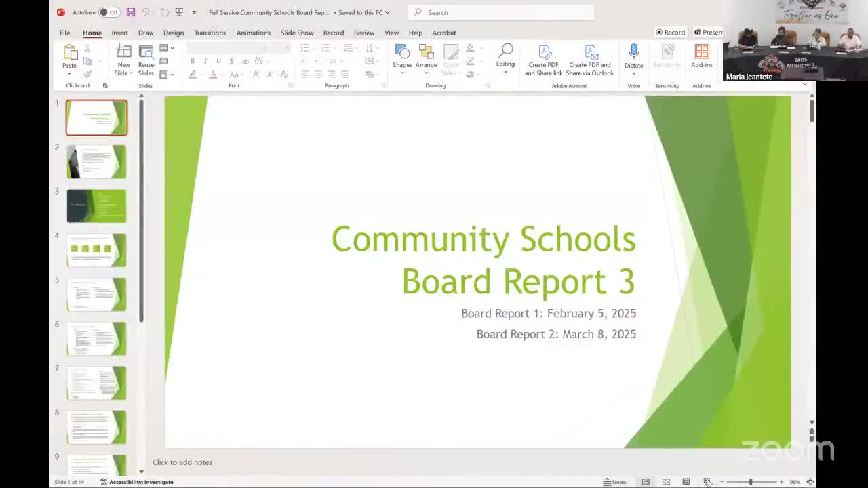Expand the Paste dropdown arrow

click(x=69, y=73)
